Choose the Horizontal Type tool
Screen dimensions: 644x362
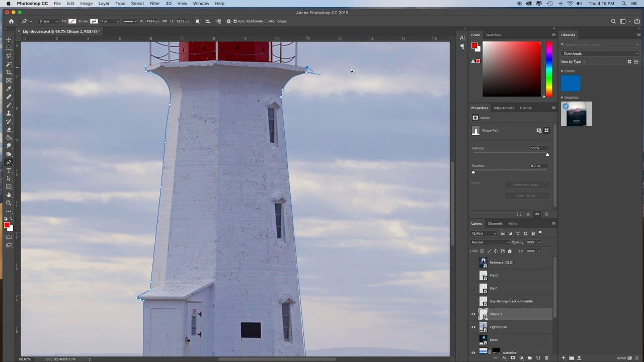pos(9,170)
